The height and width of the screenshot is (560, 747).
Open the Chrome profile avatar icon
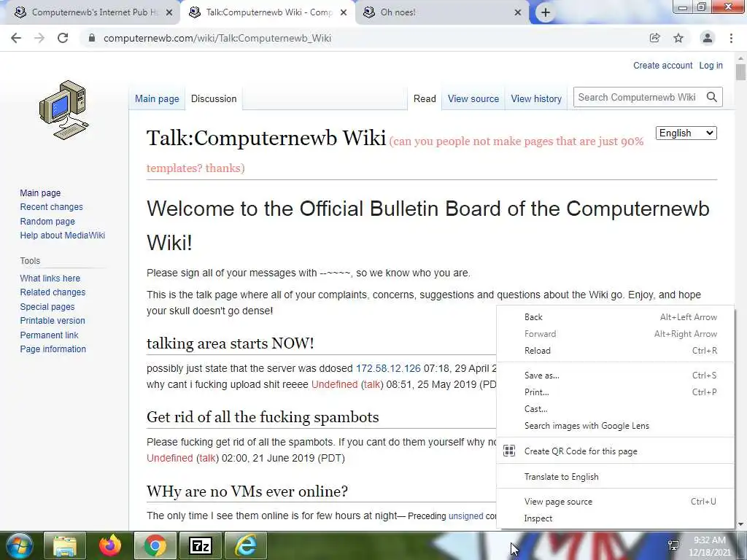point(708,38)
